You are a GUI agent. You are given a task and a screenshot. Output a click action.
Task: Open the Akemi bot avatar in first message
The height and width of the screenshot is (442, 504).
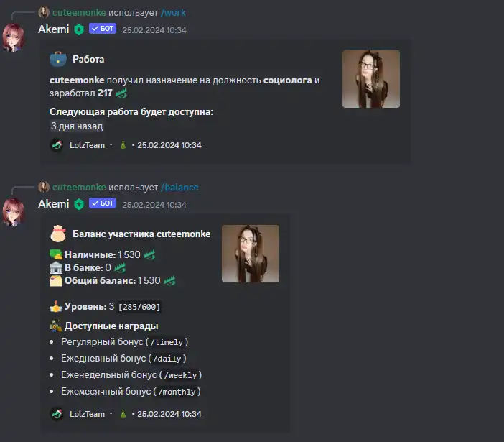click(x=14, y=37)
